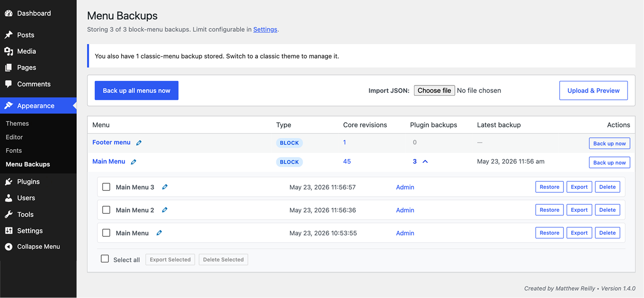Screen dimensions: 644x298
Task: Click the BLOCK badge in Footer menu row
Action: click(289, 143)
